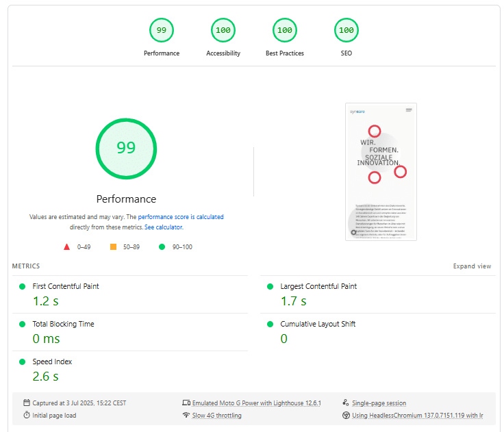This screenshot has height=432, width=504.
Task: Click 'Single-page session' text
Action: pos(379,403)
